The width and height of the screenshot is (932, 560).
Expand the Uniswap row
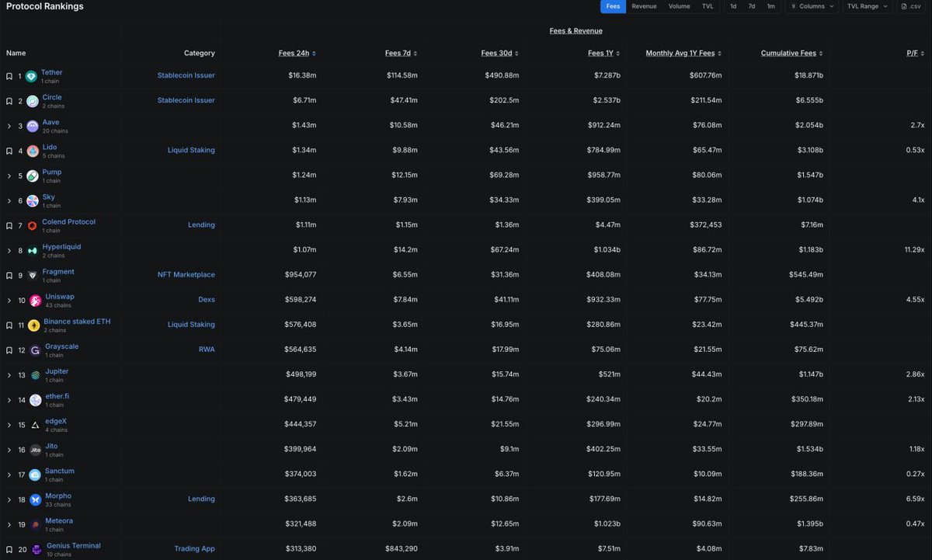click(x=9, y=301)
